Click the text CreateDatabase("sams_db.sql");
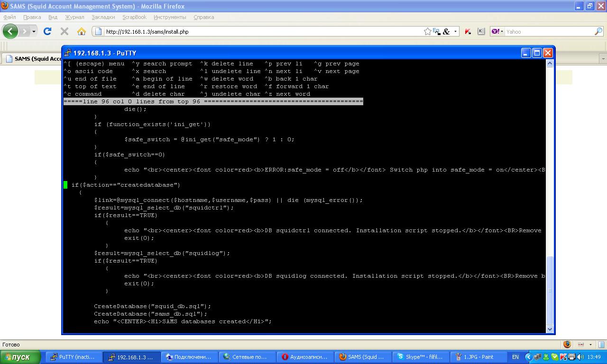Viewport: 607px width, 364px height. click(151, 314)
